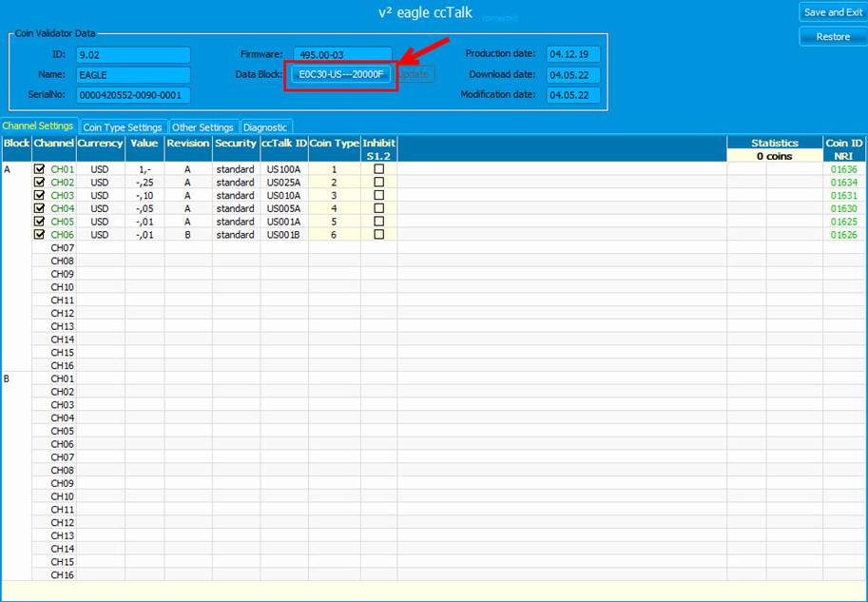The image size is (868, 602).
Task: Click the Firmware field showing 495.00-03
Action: (342, 54)
